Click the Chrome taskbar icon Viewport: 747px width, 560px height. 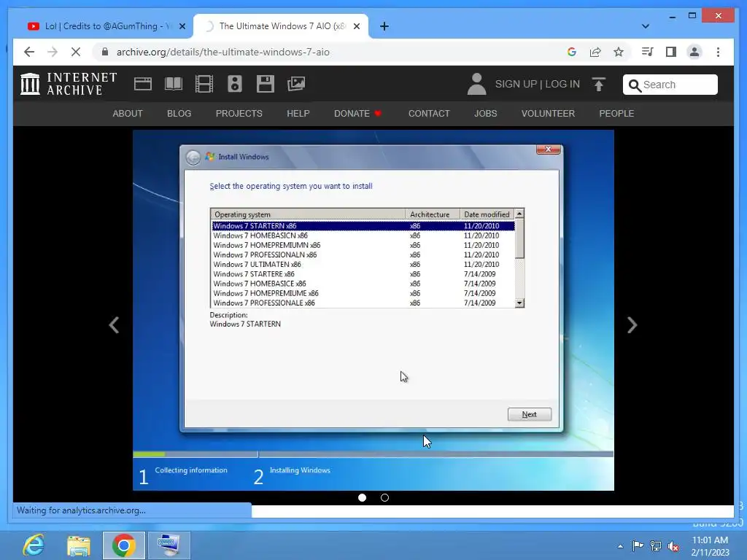point(124,545)
